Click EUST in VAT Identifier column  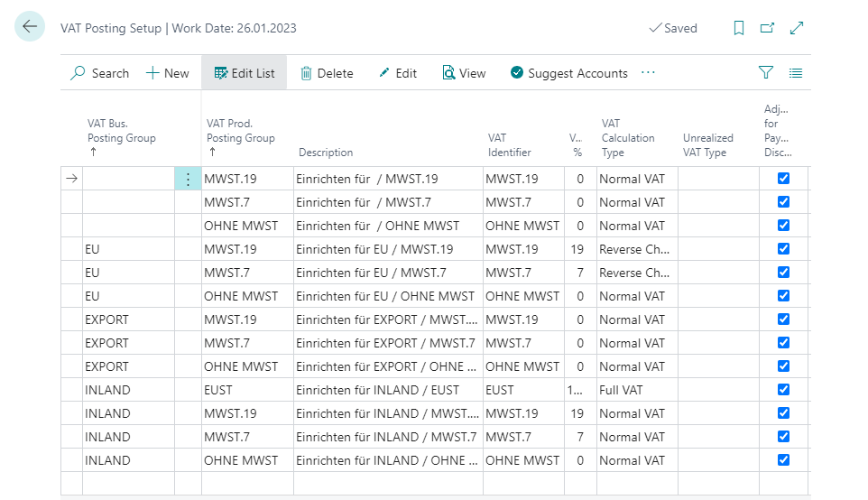tap(523, 390)
